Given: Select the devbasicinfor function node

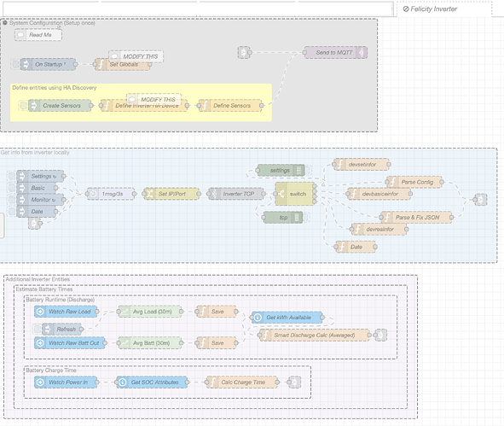Looking at the screenshot, I should point(379,194).
